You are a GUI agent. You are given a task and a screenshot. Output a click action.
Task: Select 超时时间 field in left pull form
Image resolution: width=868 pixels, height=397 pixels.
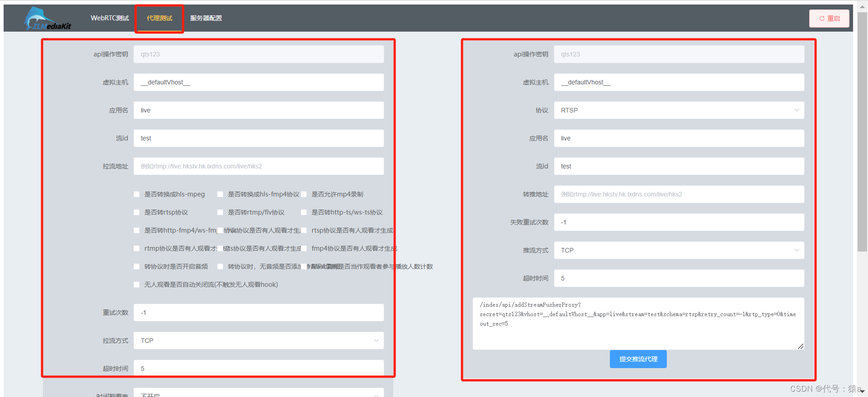(x=259, y=368)
